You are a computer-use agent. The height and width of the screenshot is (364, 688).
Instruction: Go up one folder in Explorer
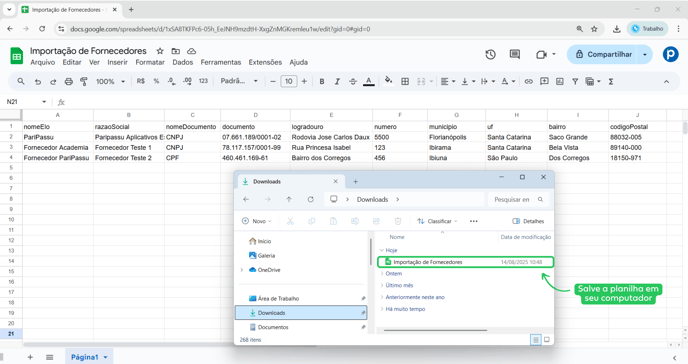(x=289, y=199)
